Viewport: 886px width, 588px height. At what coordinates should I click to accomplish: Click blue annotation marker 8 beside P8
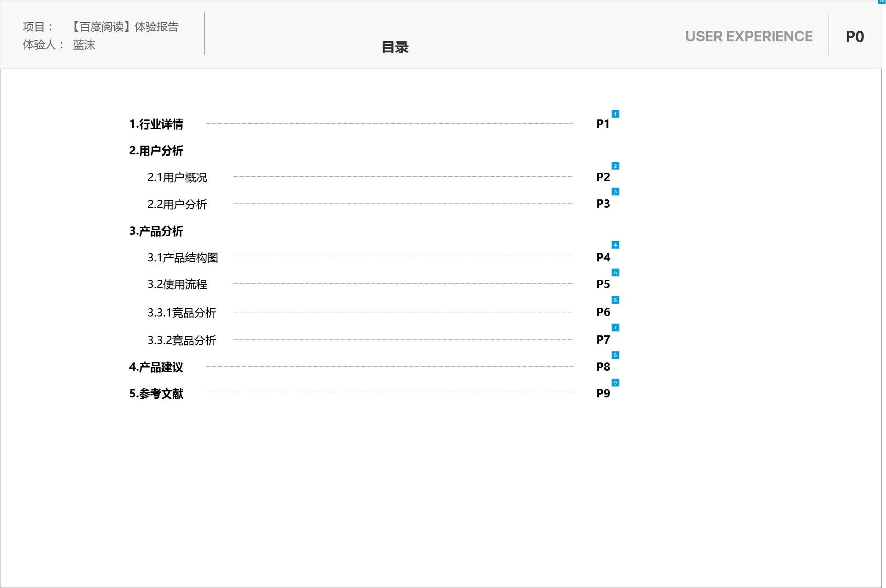[615, 355]
